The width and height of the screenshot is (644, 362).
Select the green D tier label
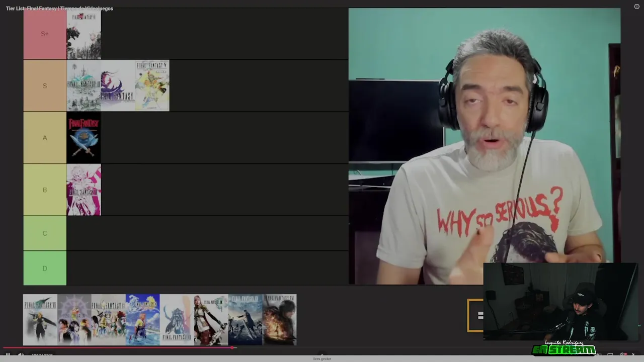[45, 268]
